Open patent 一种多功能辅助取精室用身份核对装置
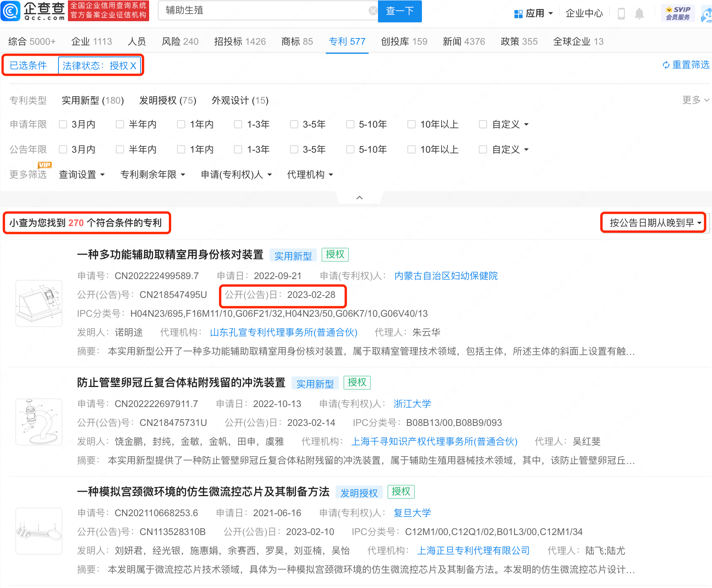This screenshot has height=588, width=712. click(170, 255)
